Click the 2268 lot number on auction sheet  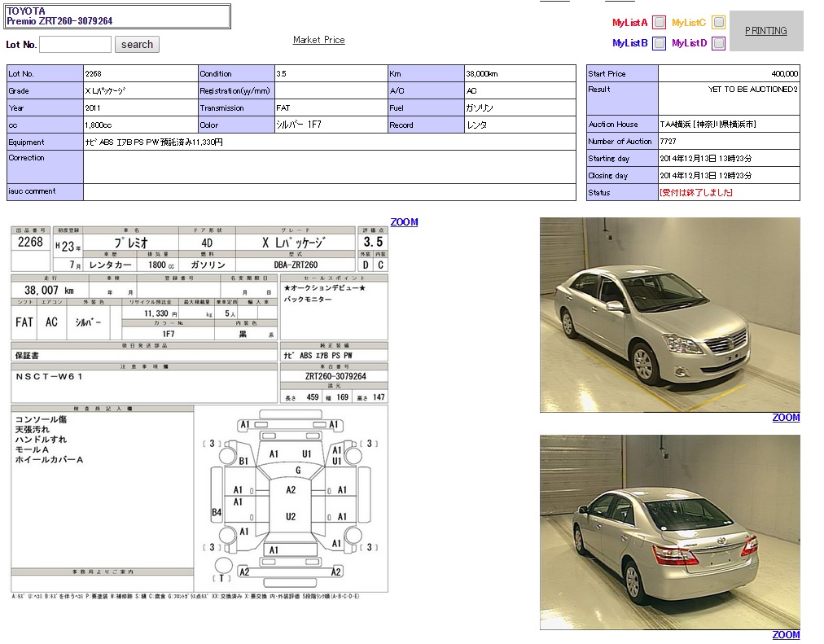pyautogui.click(x=30, y=242)
